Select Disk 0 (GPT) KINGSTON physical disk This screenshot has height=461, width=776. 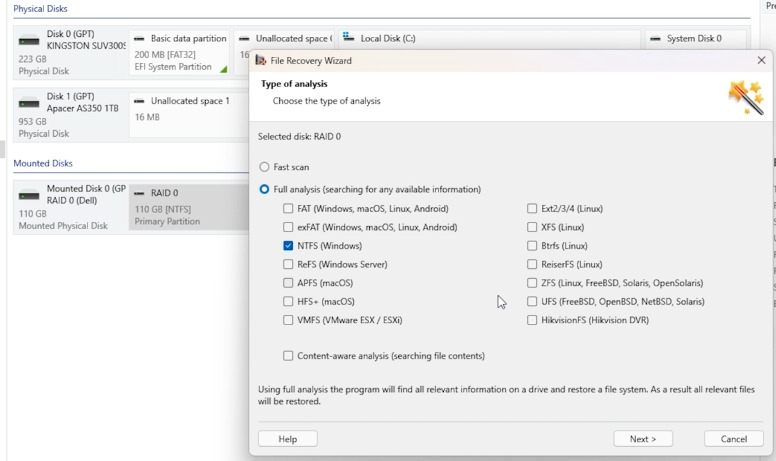point(70,52)
